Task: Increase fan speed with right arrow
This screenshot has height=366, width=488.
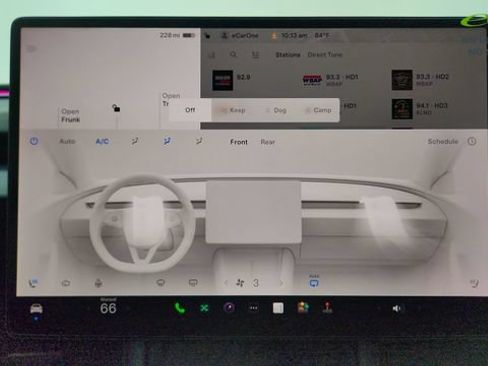Action: pos(281,283)
